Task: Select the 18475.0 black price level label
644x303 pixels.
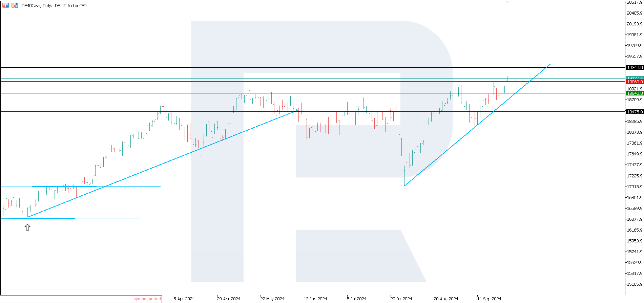Action: pyautogui.click(x=635, y=112)
